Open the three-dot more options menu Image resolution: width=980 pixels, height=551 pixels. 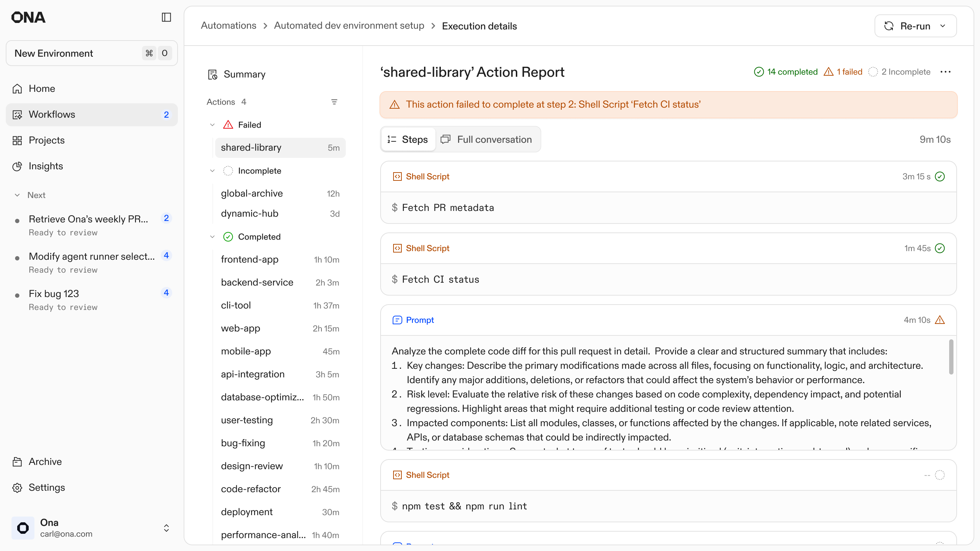pos(945,72)
